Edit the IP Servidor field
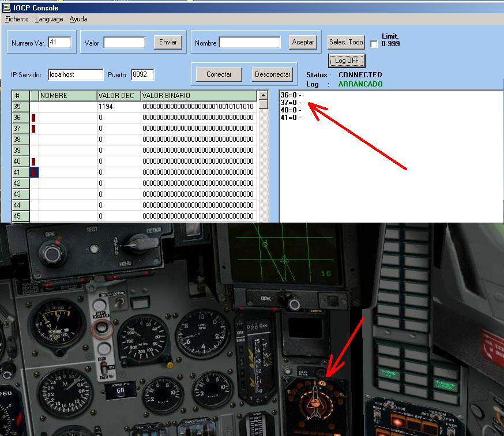Image resolution: width=504 pixels, height=436 pixels. click(x=76, y=74)
